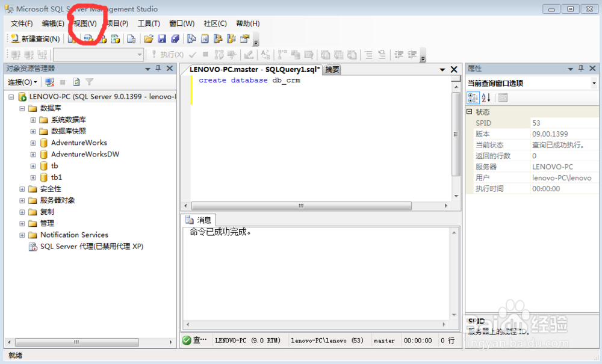The image size is (602, 364).
Task: Collapse the 数据库 folder
Action: pyautogui.click(x=22, y=108)
